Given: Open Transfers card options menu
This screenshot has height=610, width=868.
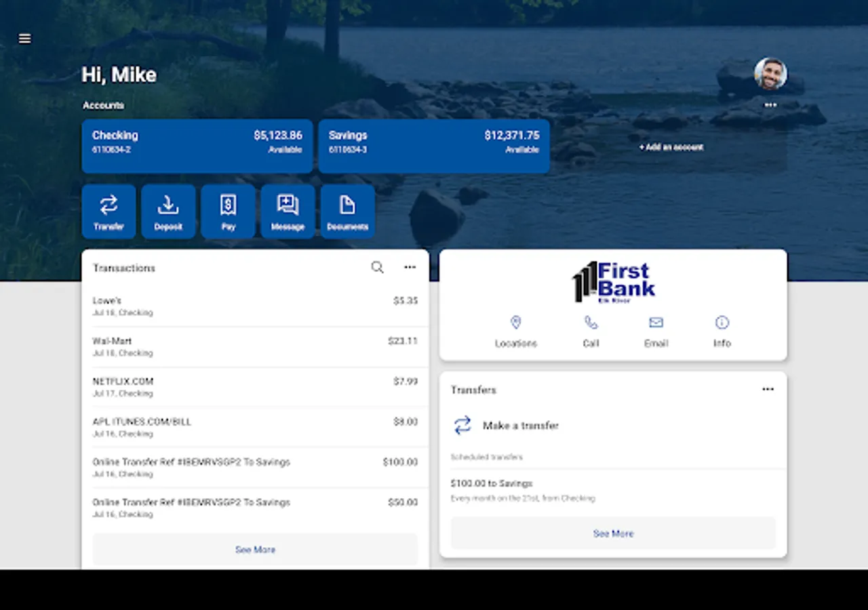Looking at the screenshot, I should tap(768, 390).
